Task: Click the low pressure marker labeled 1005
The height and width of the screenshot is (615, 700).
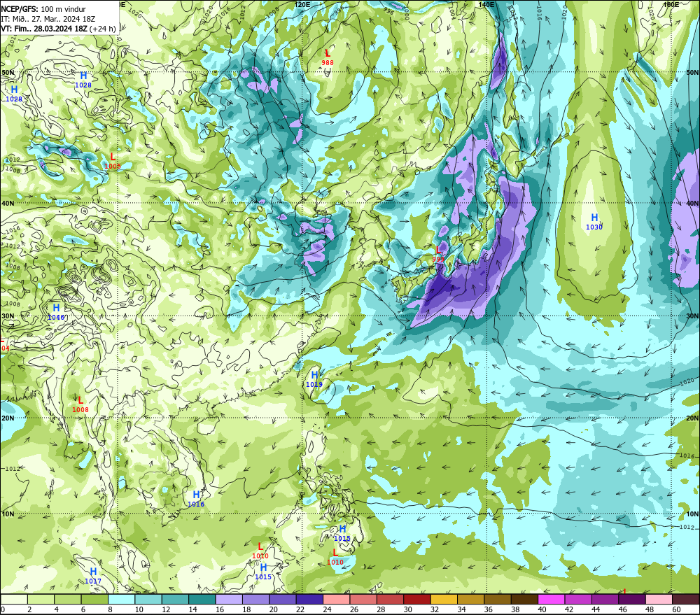Action: (113, 161)
